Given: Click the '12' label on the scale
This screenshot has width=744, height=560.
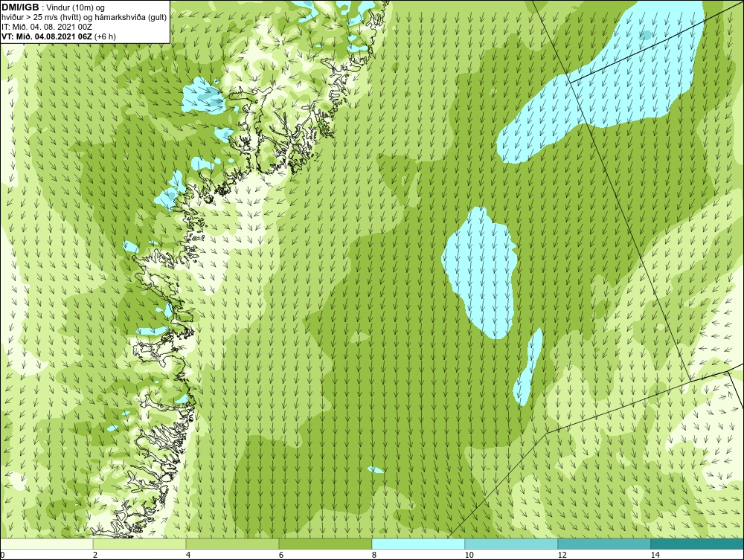Looking at the screenshot, I should pyautogui.click(x=562, y=556).
